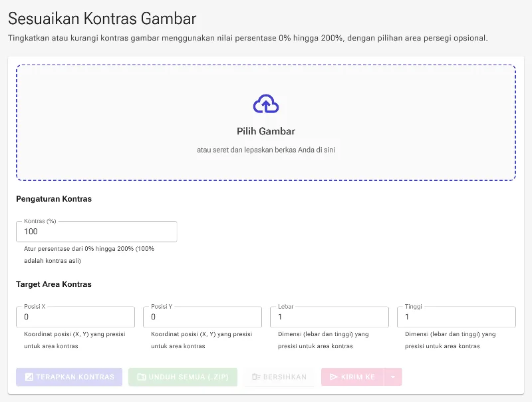
Task: Click the helper text under Lebar
Action: point(323,340)
